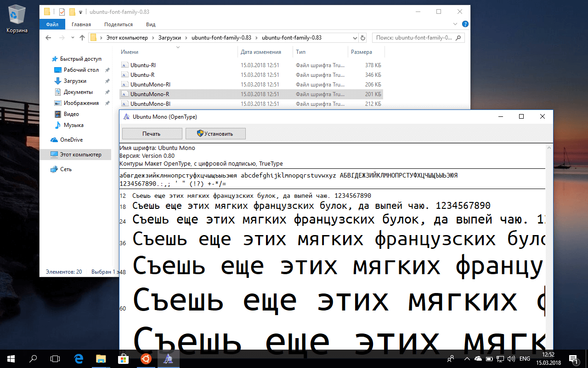Print the font sample using Печать

click(x=152, y=133)
